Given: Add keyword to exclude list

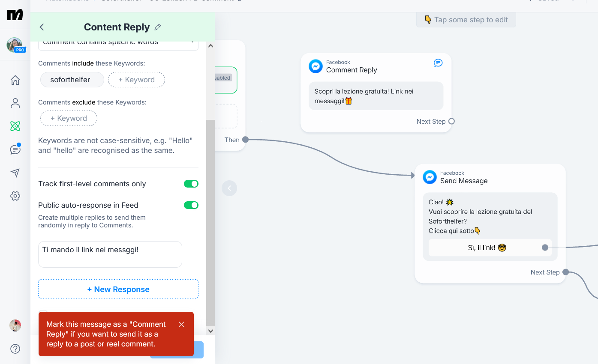Looking at the screenshot, I should [69, 118].
